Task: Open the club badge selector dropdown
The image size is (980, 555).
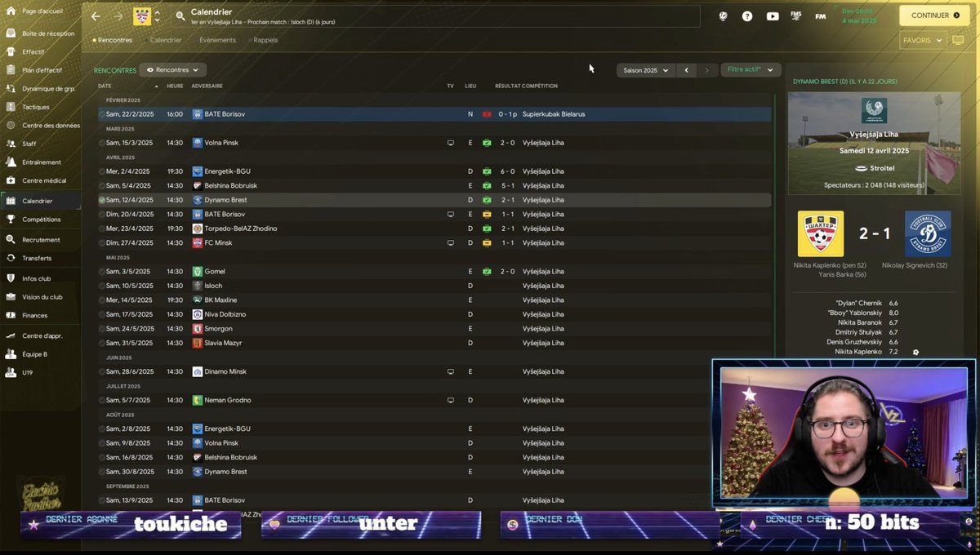Action: [157, 16]
